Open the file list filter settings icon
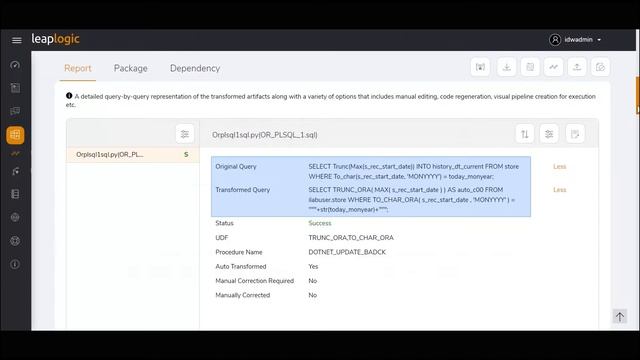The width and height of the screenshot is (640, 360). [x=185, y=134]
